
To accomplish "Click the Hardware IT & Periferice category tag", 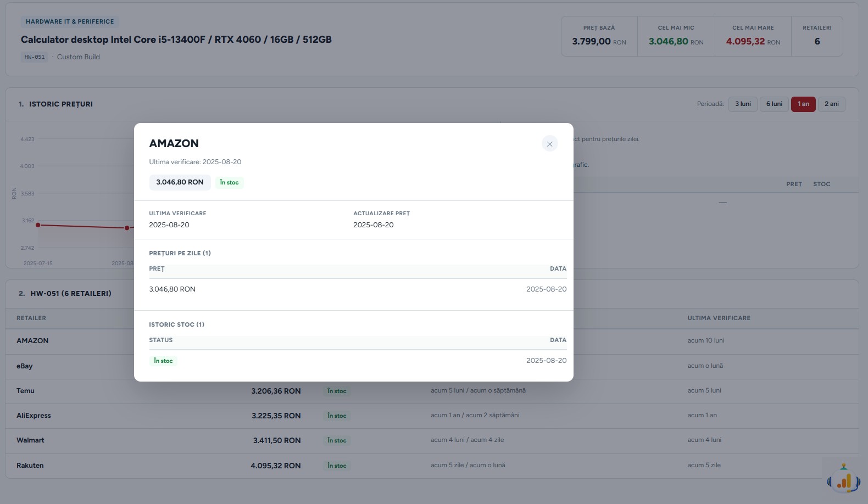I will pos(70,22).
